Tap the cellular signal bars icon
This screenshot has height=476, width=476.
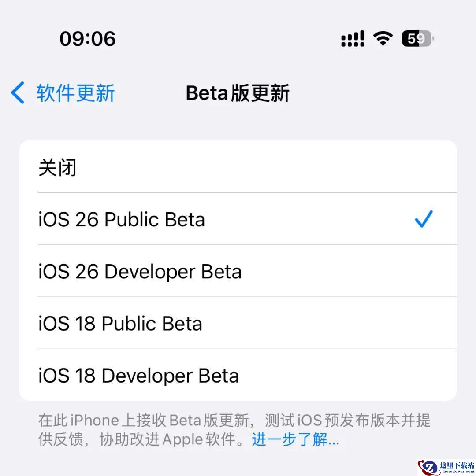coord(353,39)
